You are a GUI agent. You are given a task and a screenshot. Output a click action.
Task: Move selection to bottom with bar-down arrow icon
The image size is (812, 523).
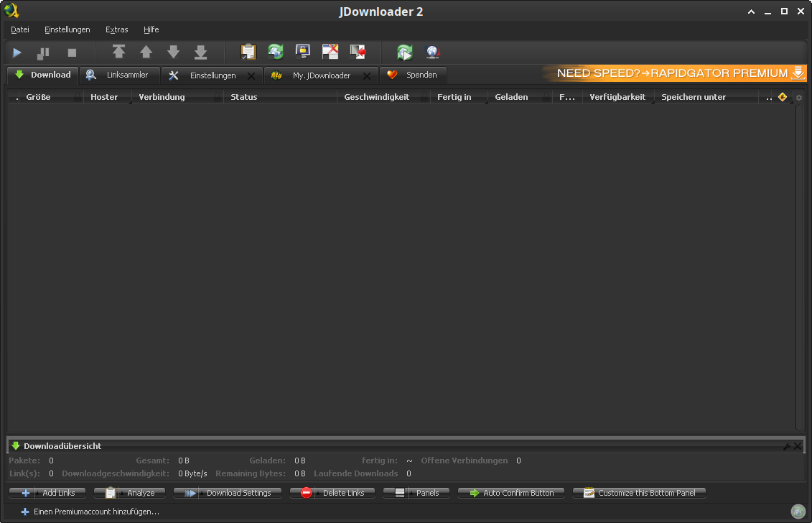201,52
